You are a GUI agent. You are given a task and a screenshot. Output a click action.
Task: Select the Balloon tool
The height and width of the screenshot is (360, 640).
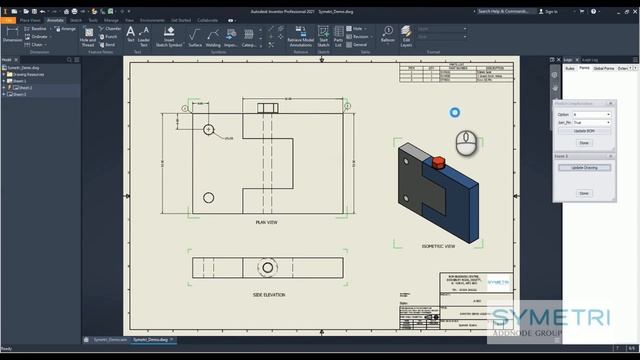(388, 33)
